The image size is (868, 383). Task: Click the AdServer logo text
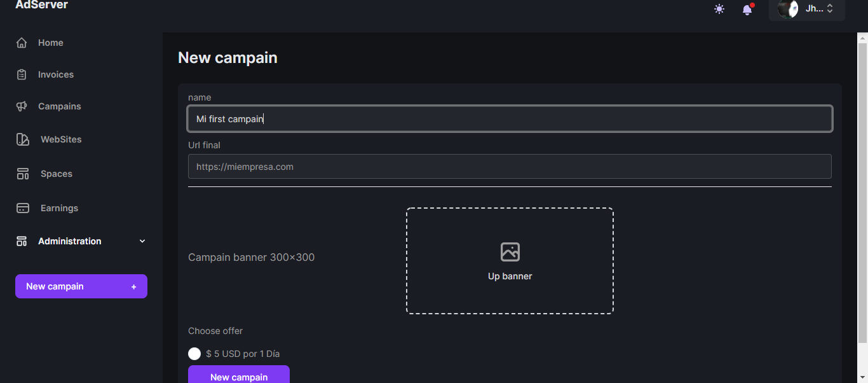(x=42, y=5)
